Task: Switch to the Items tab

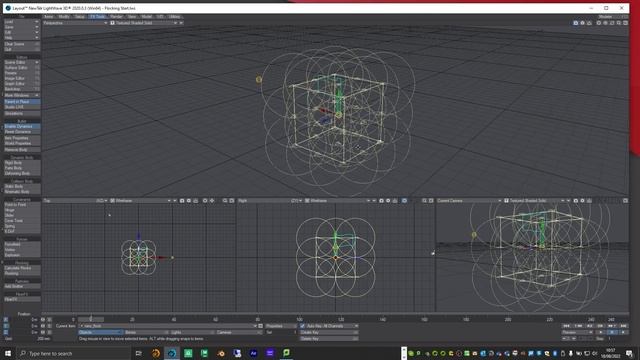Action: [49, 16]
